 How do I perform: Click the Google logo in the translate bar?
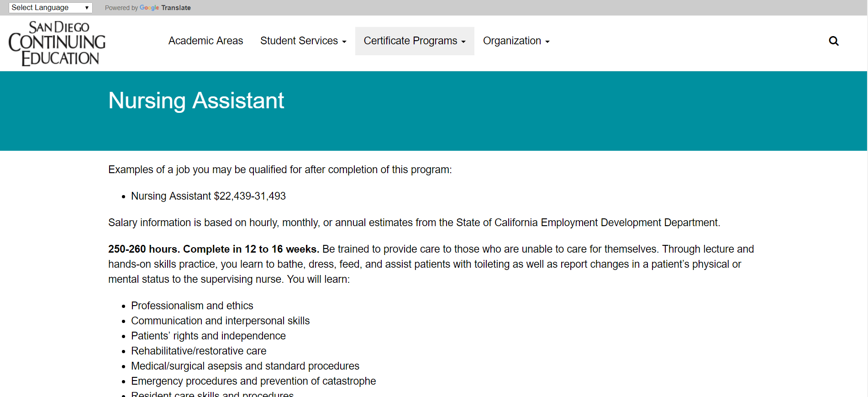click(x=149, y=8)
